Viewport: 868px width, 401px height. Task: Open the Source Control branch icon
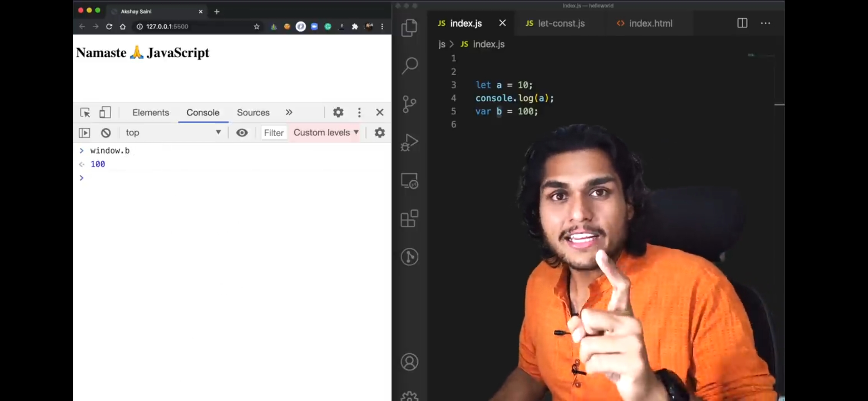pos(409,104)
